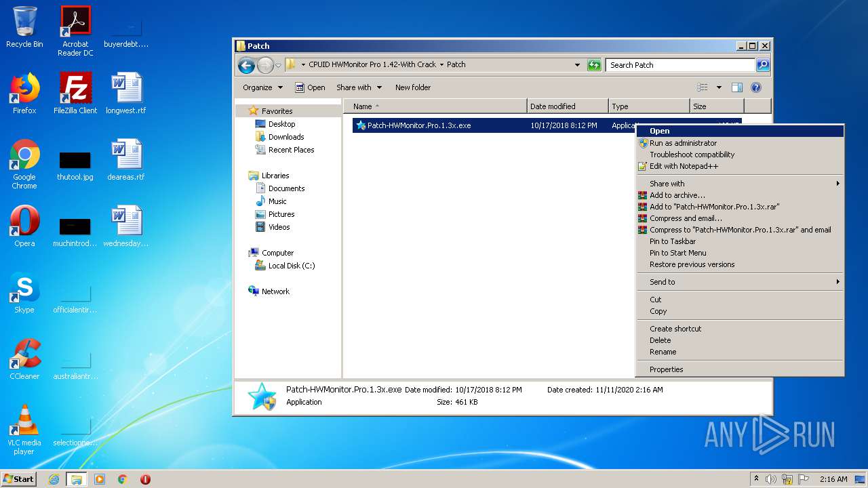
Task: Open Firefox desktop shortcut
Action: pos(24,94)
